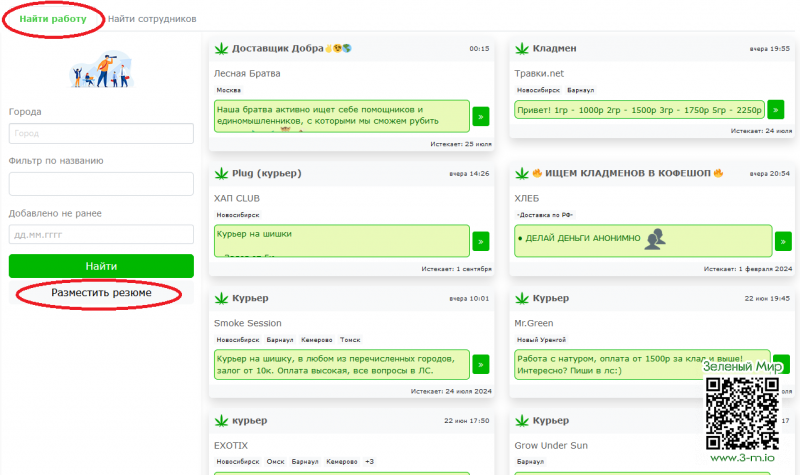This screenshot has width=800, height=475.
Task: Switch to the Найти сотрудников tab
Action: coord(152,19)
